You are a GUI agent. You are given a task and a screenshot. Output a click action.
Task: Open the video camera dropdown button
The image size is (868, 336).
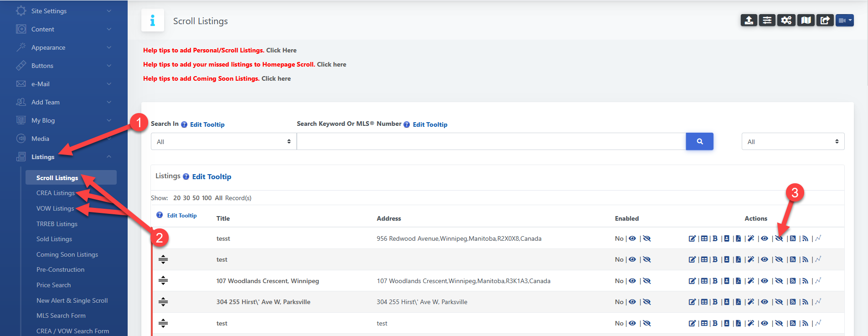pyautogui.click(x=844, y=21)
